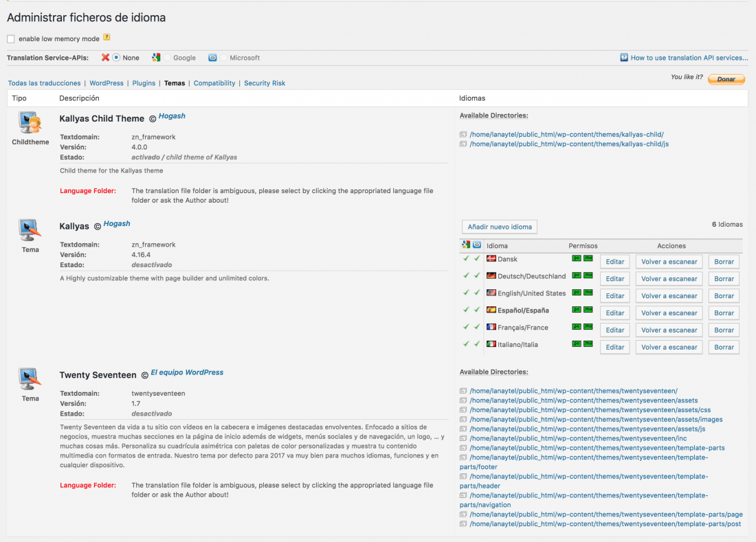The image size is (756, 542).
Task: Switch to the WordPress filter
Action: 107,83
